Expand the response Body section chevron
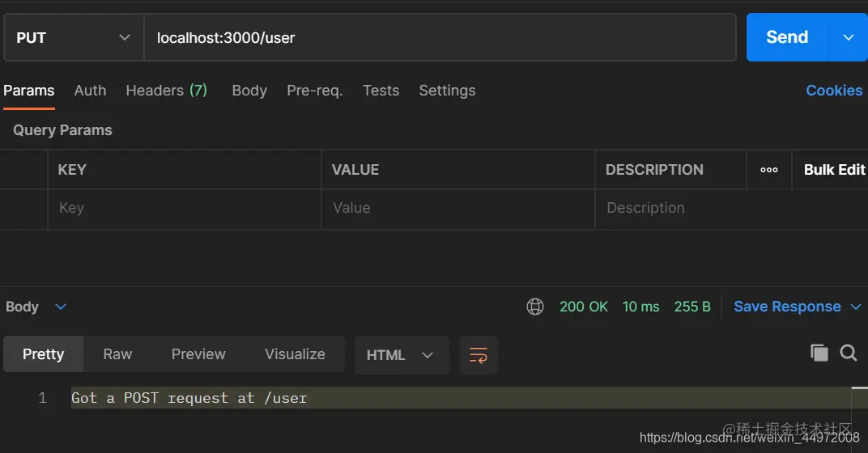The width and height of the screenshot is (868, 453). click(x=61, y=307)
